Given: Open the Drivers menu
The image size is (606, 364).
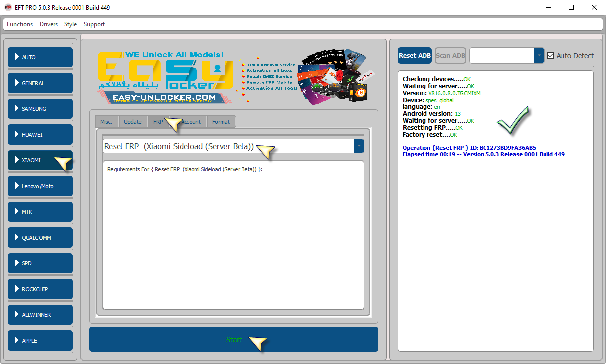Looking at the screenshot, I should pos(49,24).
